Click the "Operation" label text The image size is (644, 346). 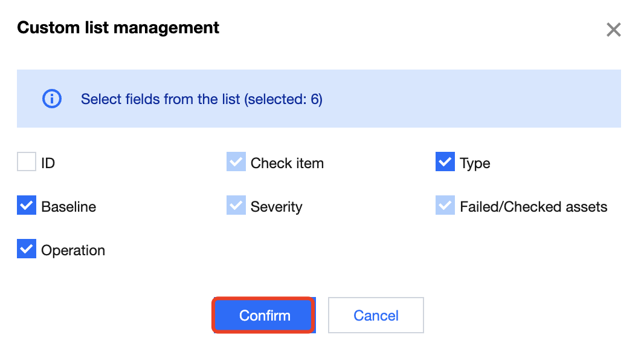pyautogui.click(x=73, y=250)
